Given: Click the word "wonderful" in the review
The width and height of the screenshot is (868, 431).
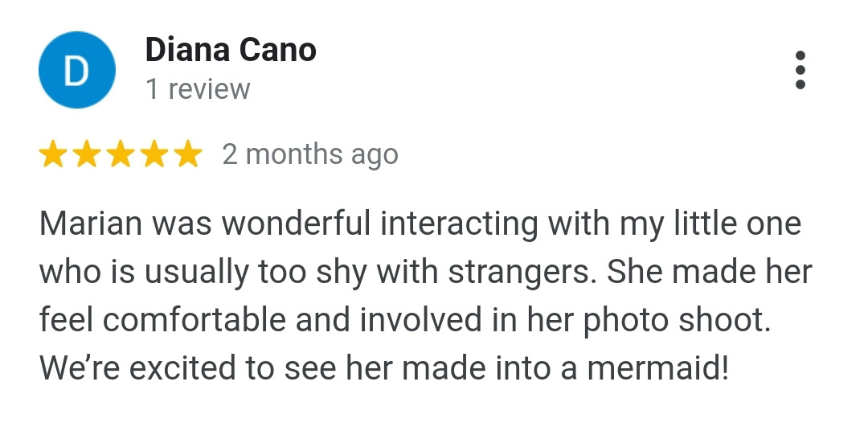Looking at the screenshot, I should pyautogui.click(x=296, y=224).
